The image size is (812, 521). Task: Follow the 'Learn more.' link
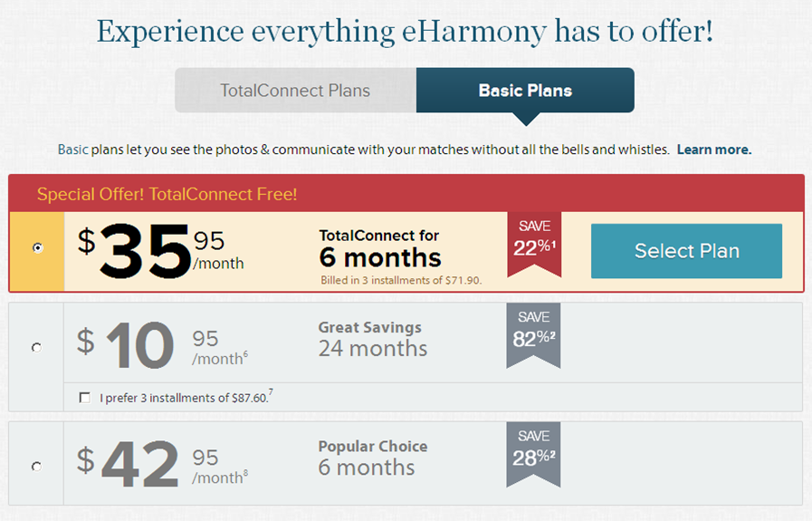coord(713,150)
